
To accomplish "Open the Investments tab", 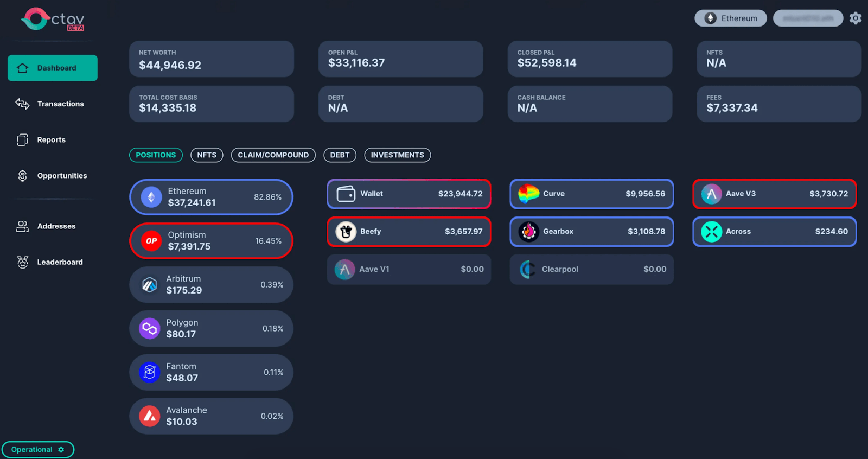I will pyautogui.click(x=398, y=155).
